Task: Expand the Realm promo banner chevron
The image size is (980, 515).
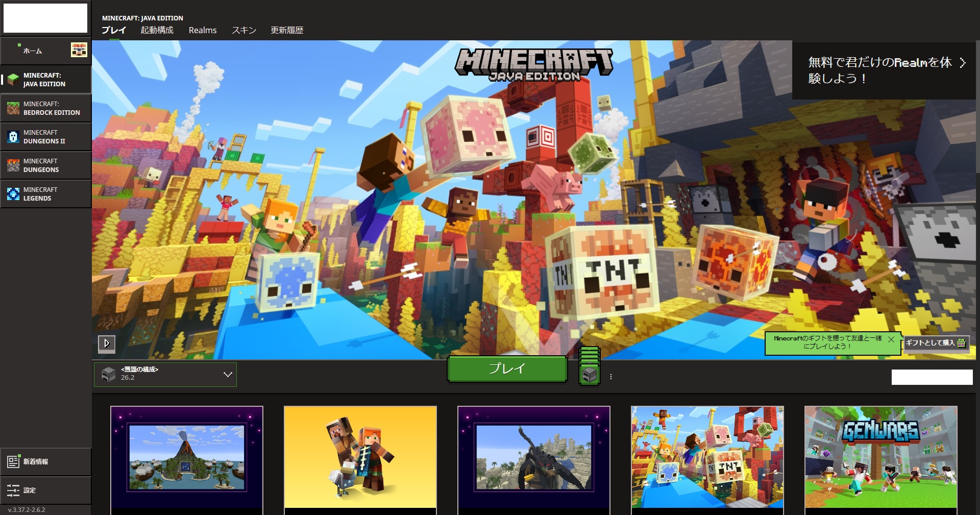Action: 963,63
